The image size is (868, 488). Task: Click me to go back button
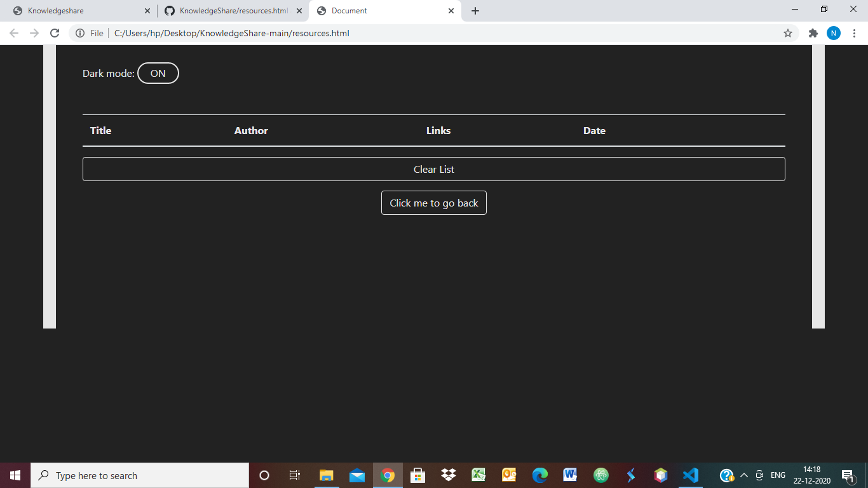coord(433,203)
